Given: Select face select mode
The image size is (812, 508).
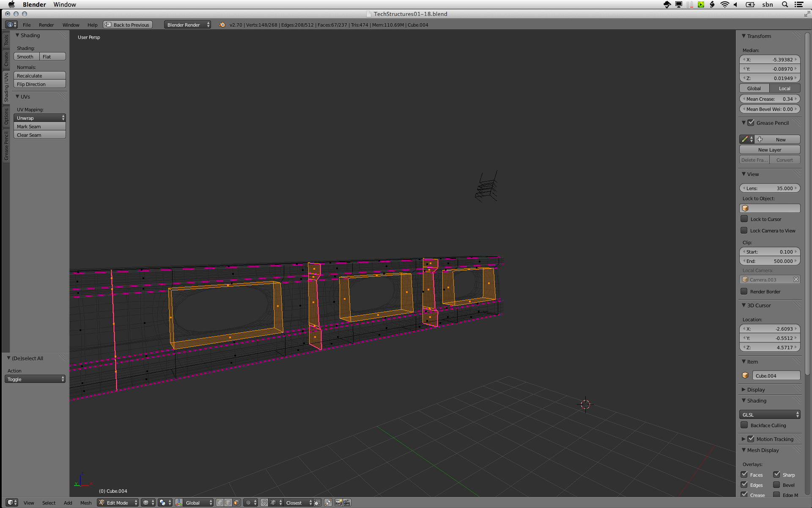Looking at the screenshot, I should (236, 502).
